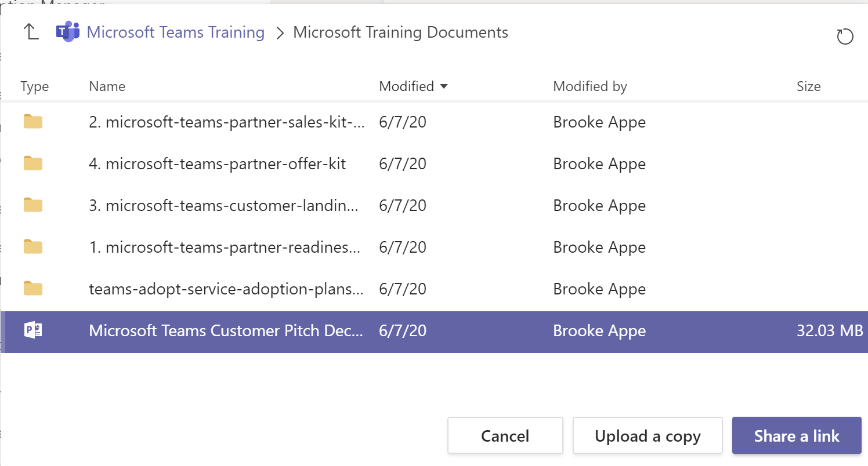Select Microsoft Training Documents breadcrumb
Screen dimensions: 868x466
[400, 32]
